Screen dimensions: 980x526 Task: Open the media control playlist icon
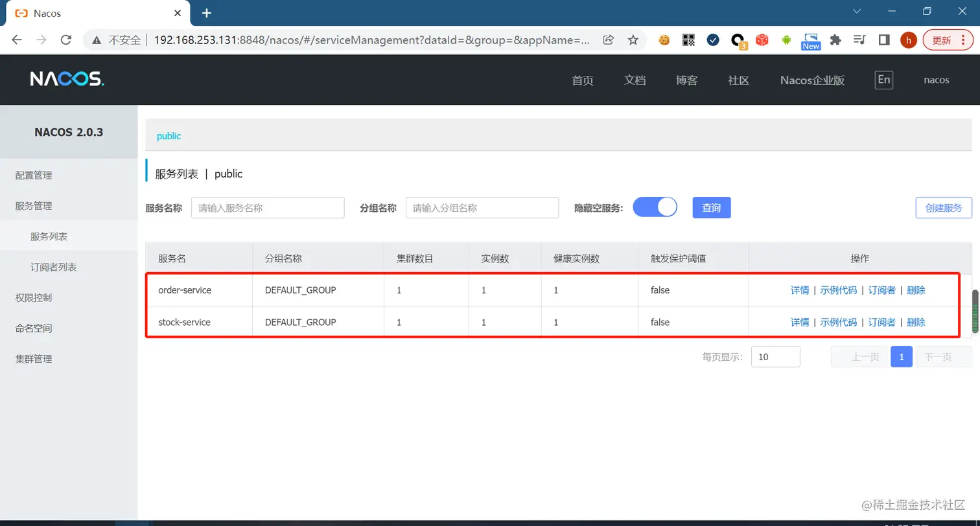(x=860, y=40)
